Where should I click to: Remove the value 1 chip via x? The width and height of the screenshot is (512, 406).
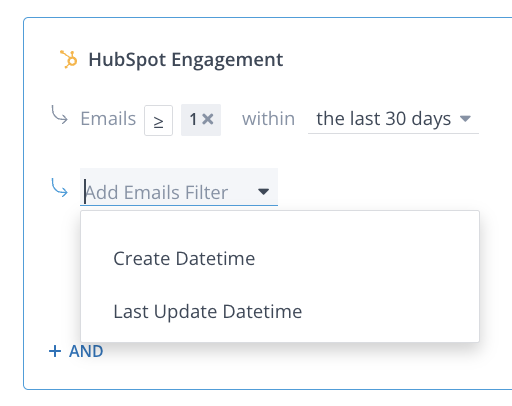[x=208, y=119]
